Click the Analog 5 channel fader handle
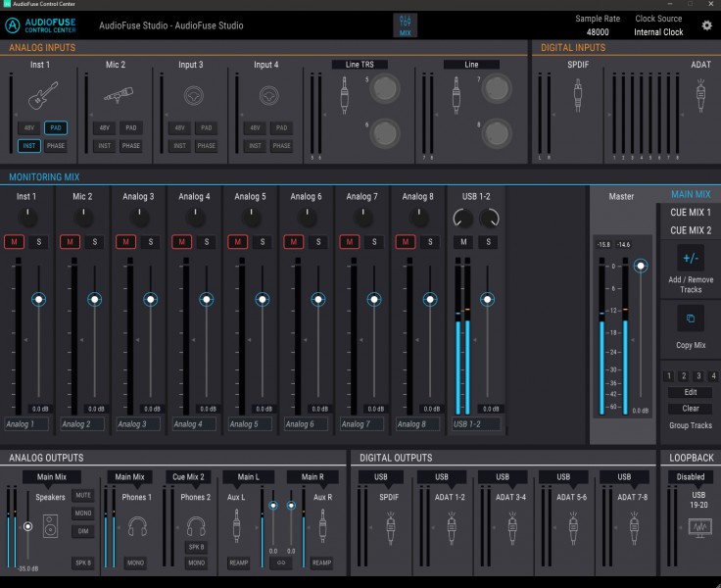Viewport: 721px width, 588px height. [263, 300]
